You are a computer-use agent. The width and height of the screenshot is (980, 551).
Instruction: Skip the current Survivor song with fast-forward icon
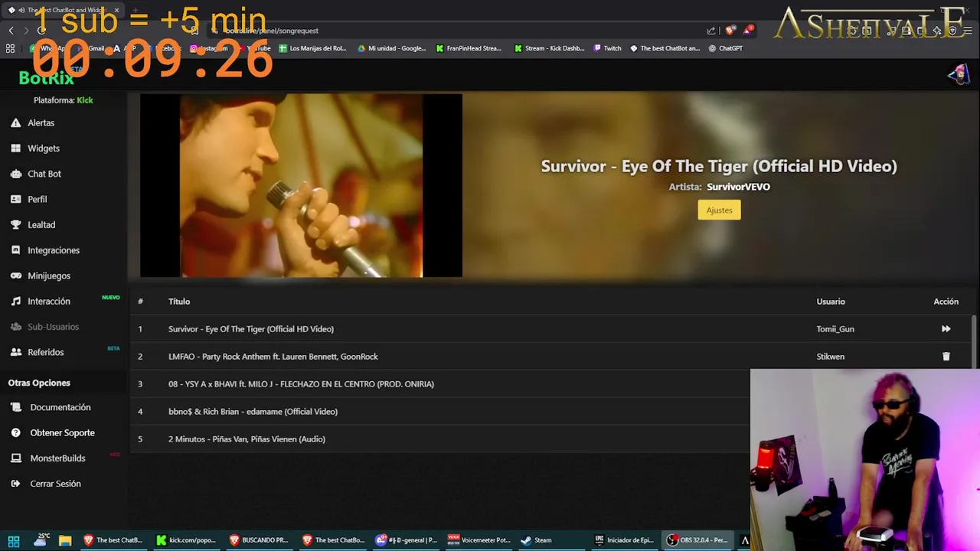pyautogui.click(x=946, y=329)
